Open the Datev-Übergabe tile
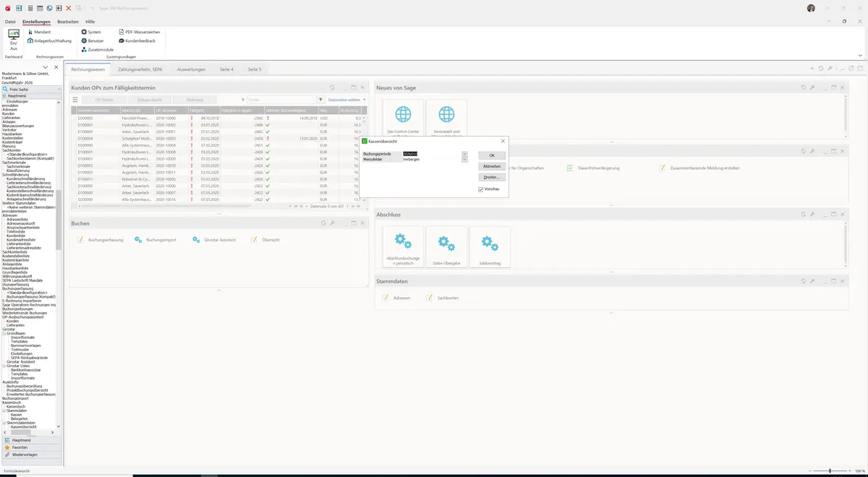 click(446, 247)
